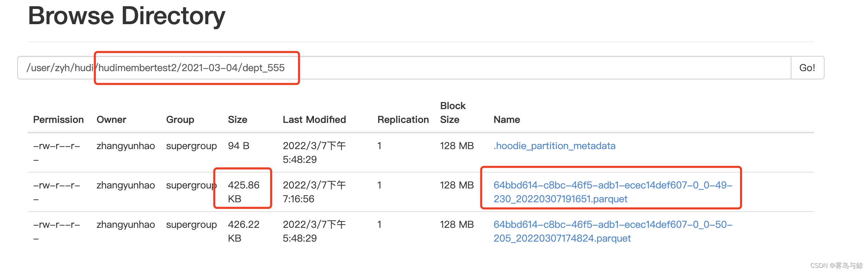Click the CSDN watermark text
The width and height of the screenshot is (868, 272).
(836, 265)
